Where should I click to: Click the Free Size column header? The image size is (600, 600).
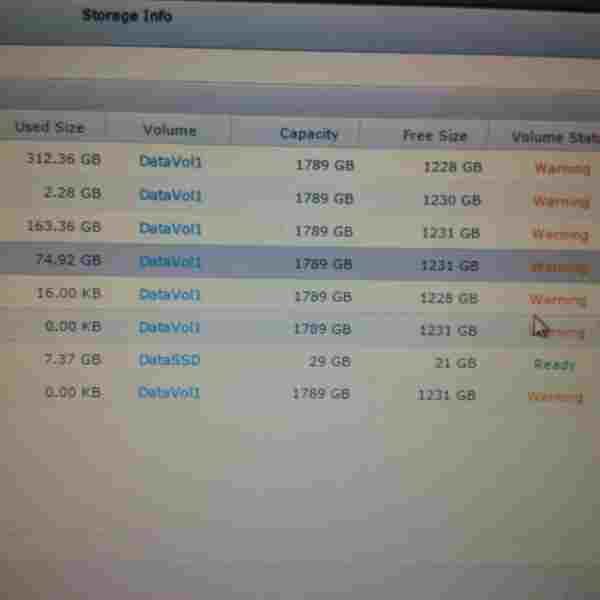tap(435, 135)
